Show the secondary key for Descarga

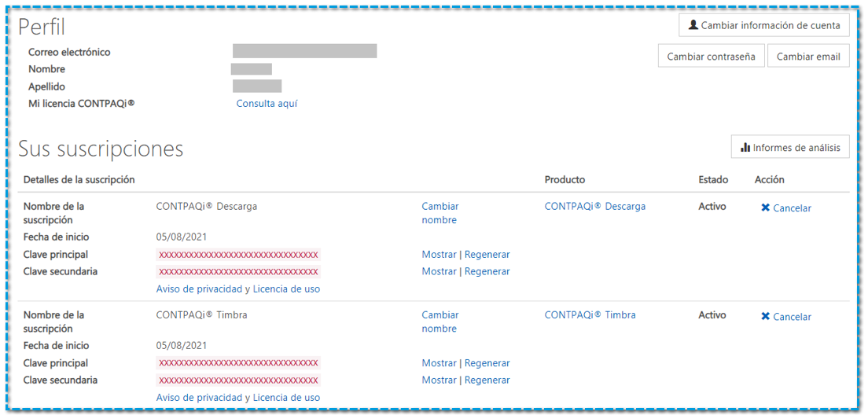pyautogui.click(x=439, y=271)
